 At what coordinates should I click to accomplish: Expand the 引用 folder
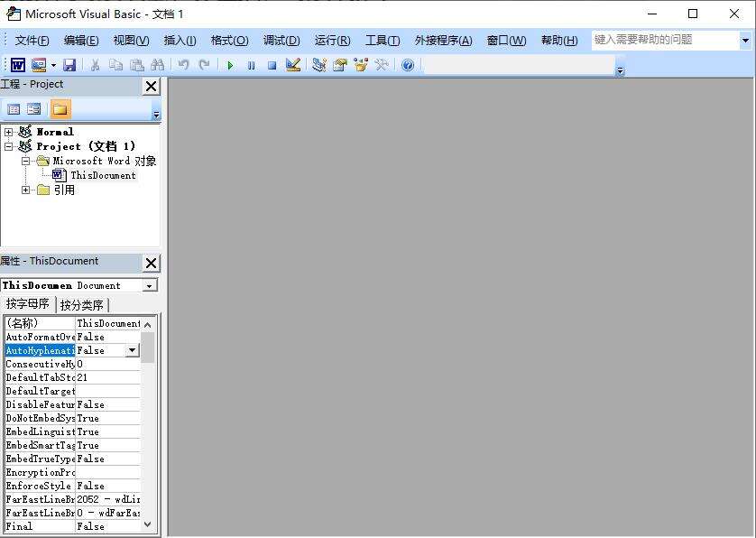click(x=25, y=190)
